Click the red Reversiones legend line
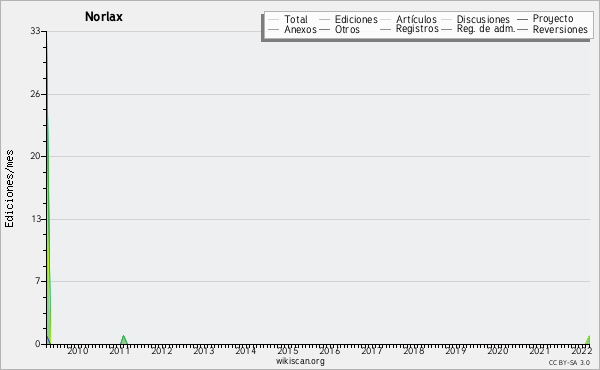The height and width of the screenshot is (370, 600). [x=522, y=29]
